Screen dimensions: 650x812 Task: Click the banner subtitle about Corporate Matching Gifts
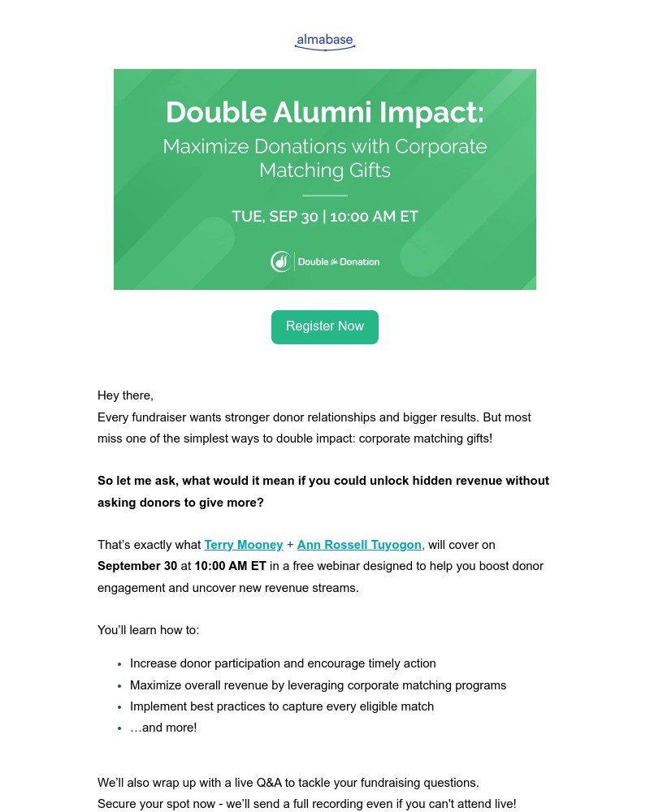pyautogui.click(x=325, y=158)
